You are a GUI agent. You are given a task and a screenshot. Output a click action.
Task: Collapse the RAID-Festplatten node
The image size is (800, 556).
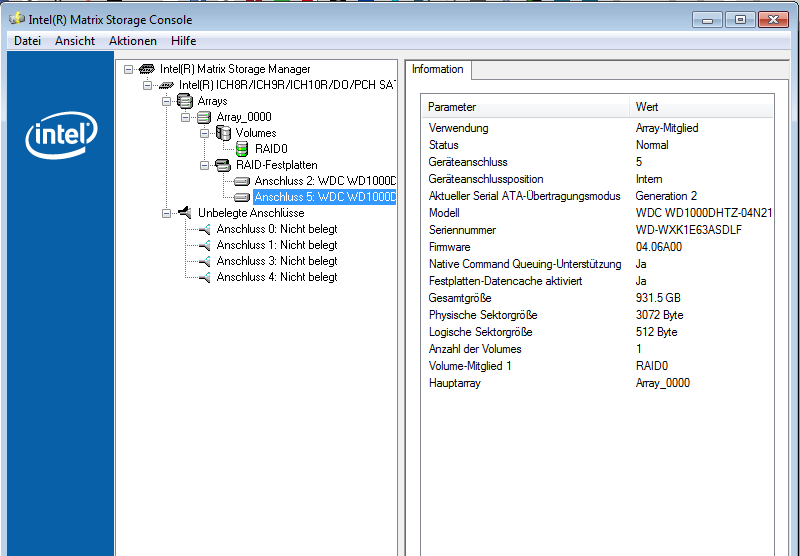tap(204, 165)
